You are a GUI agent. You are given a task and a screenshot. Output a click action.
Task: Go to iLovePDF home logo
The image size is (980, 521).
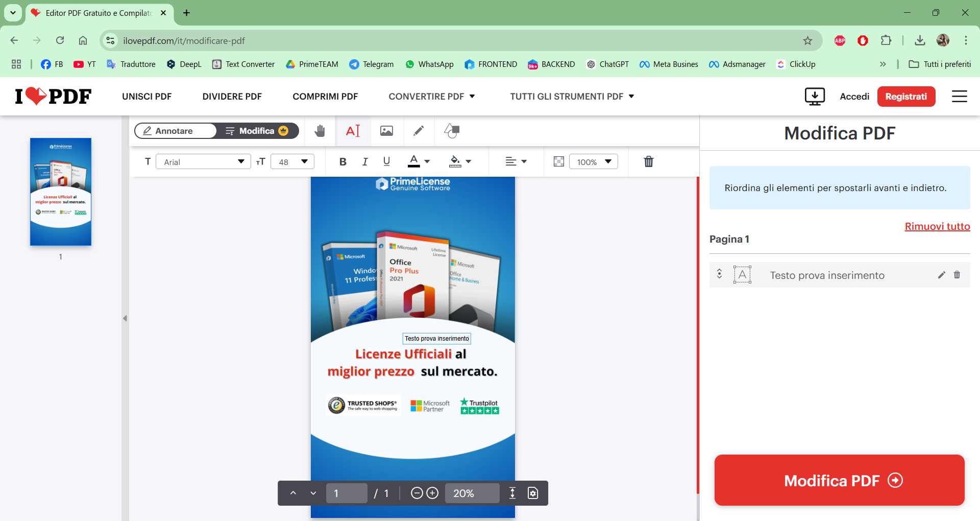(53, 96)
